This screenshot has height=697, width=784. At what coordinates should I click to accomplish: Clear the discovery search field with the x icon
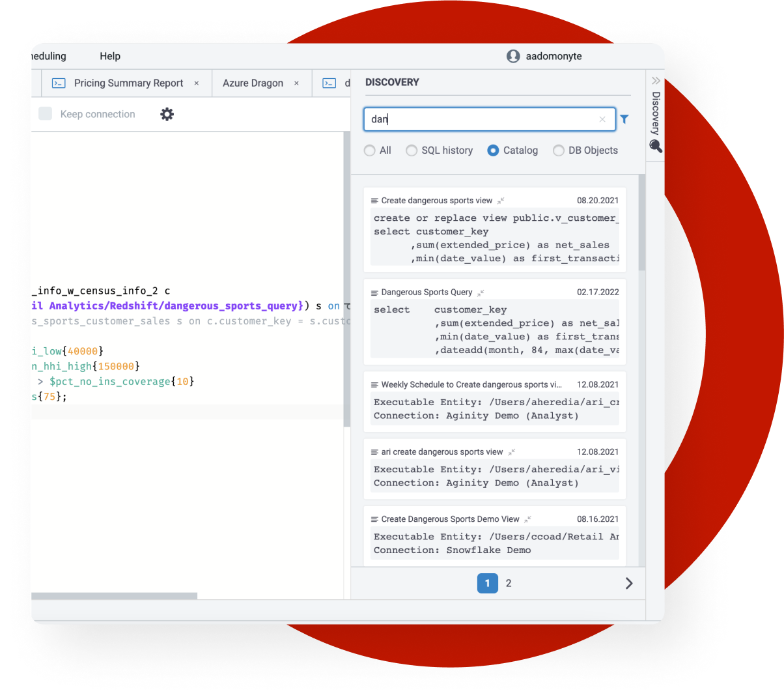[x=602, y=119]
